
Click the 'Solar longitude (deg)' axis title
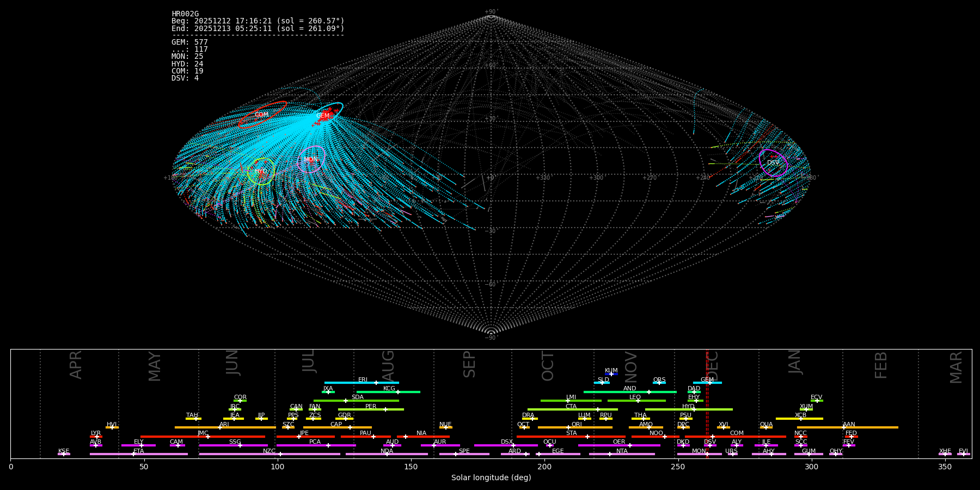click(x=491, y=478)
